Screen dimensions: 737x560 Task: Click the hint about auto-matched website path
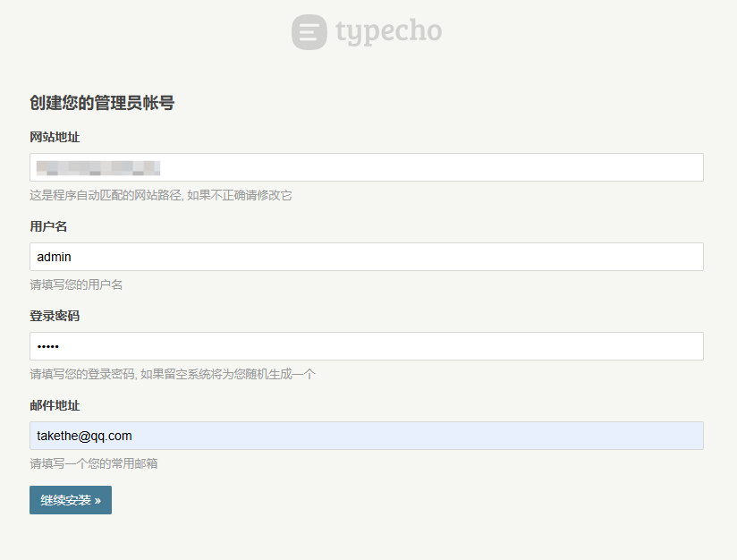[161, 195]
